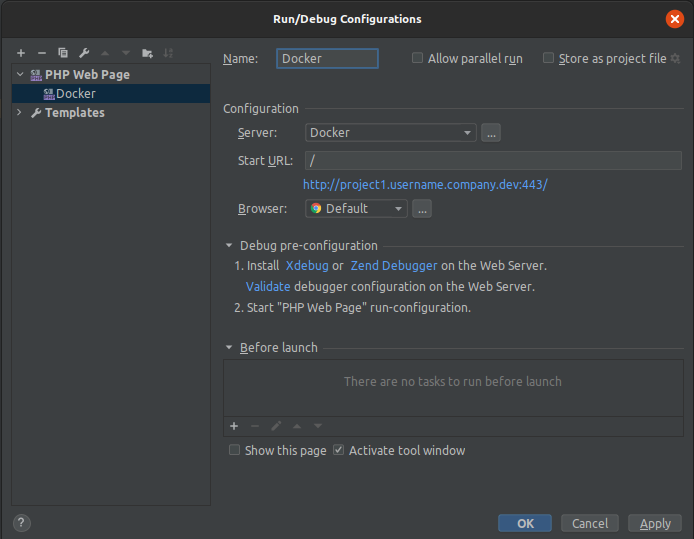Open the Server dropdown

point(390,133)
